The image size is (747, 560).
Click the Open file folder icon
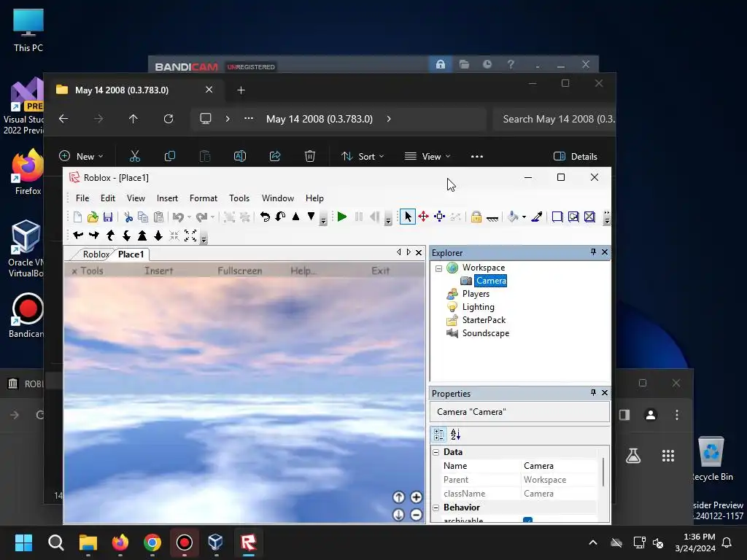point(93,217)
